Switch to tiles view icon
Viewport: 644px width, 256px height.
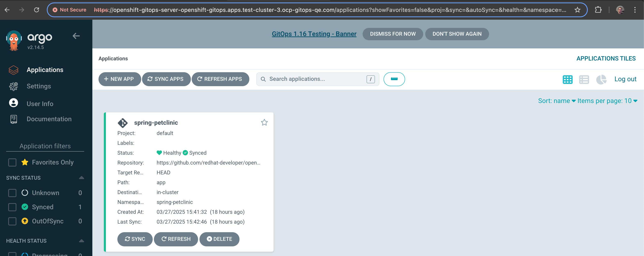(x=567, y=80)
